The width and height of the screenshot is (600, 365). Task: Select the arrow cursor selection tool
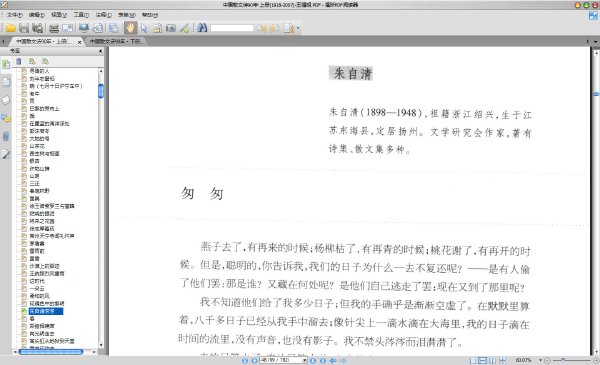(x=144, y=28)
